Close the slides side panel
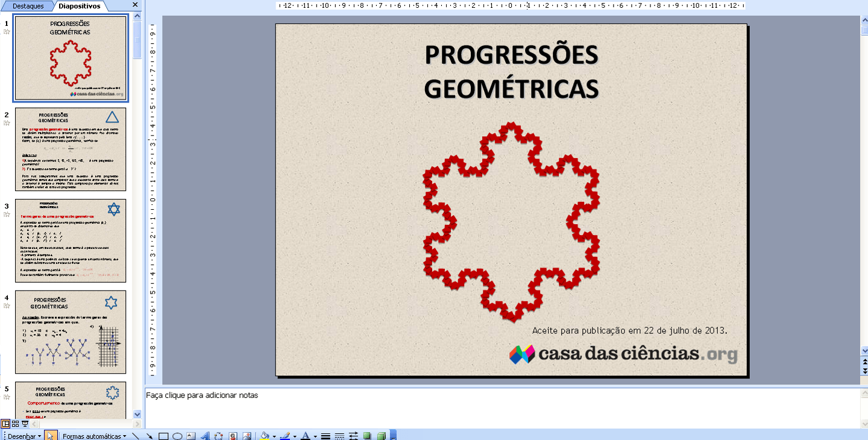This screenshot has height=440, width=868. click(135, 5)
